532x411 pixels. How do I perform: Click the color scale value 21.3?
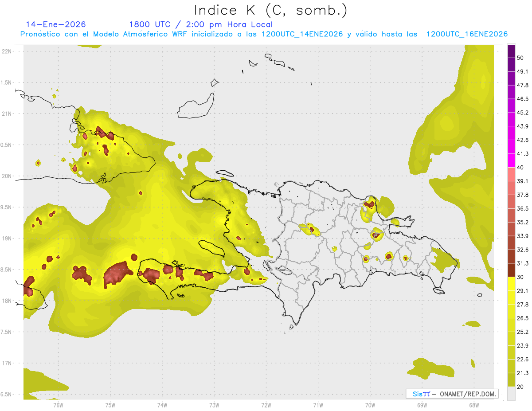[x=523, y=373]
